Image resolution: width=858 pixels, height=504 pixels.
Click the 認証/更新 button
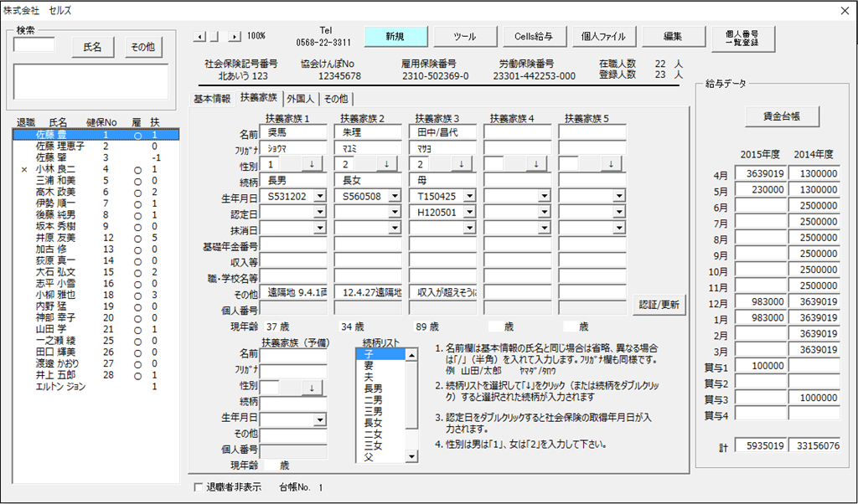658,304
